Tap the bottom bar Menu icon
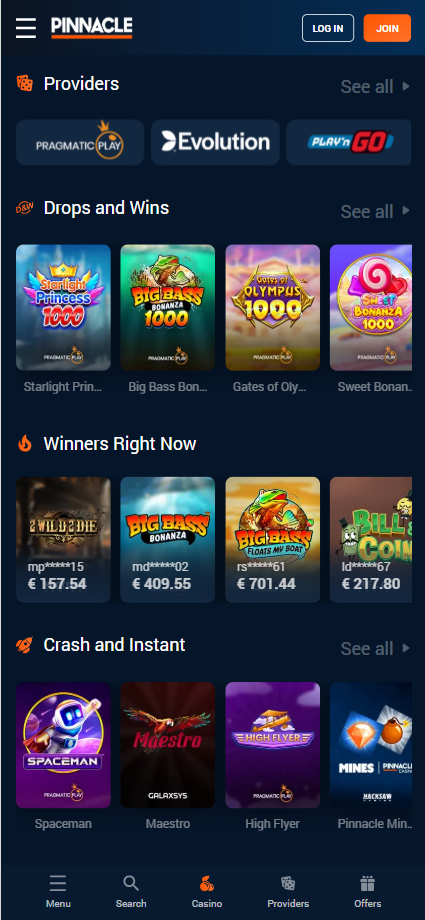 click(x=58, y=884)
